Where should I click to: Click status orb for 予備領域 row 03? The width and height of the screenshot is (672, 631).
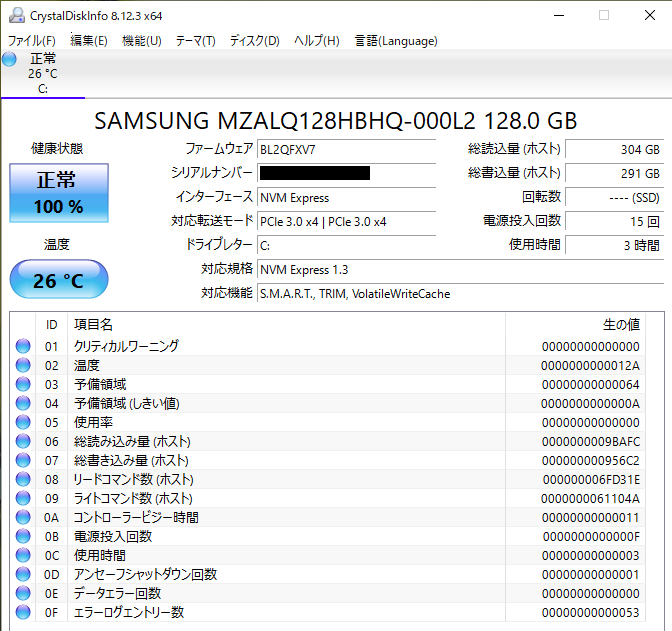coord(23,384)
